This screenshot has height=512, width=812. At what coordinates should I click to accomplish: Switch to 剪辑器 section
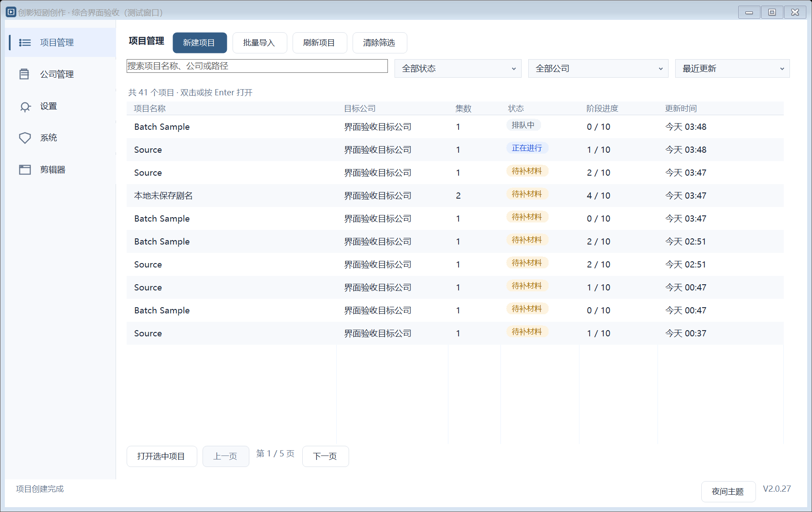tap(60, 169)
